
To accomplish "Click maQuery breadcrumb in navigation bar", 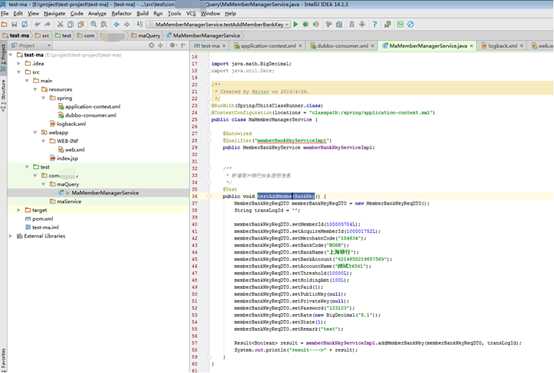I will [146, 36].
